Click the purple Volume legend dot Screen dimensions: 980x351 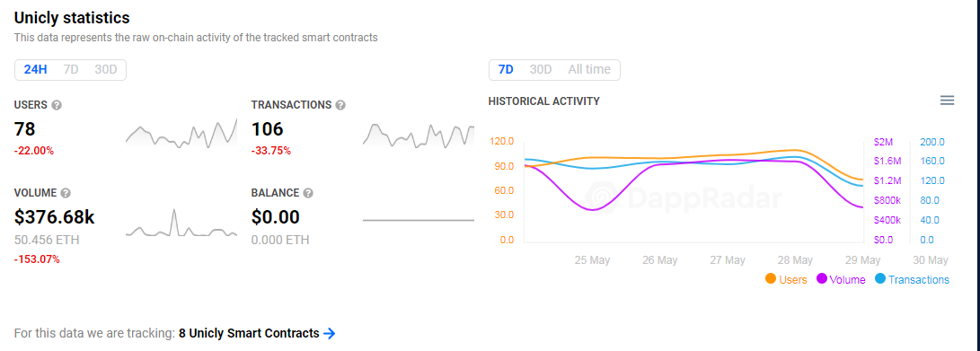(x=822, y=279)
